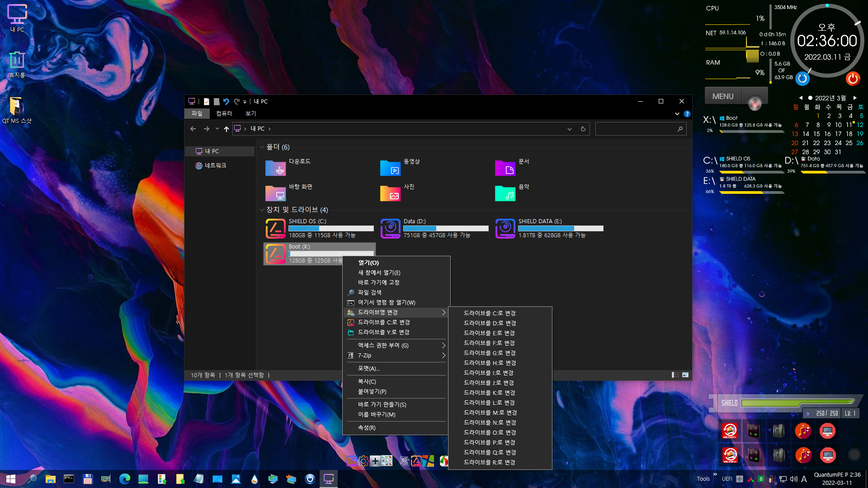Click the volume speaker icon in system tray
The image size is (868, 488).
click(794, 479)
